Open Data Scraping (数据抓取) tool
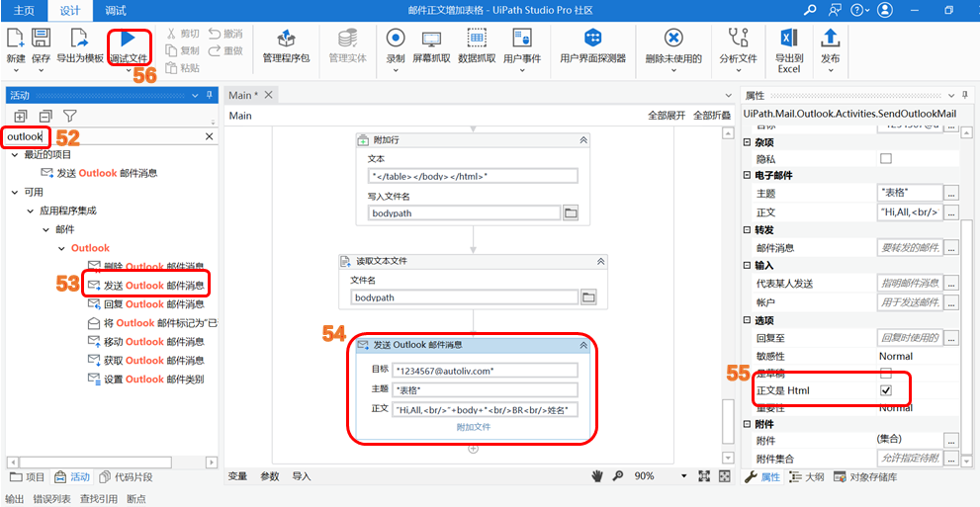 [x=477, y=39]
